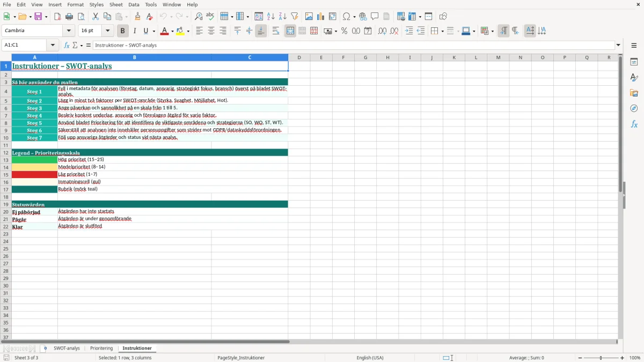The height and width of the screenshot is (362, 644).
Task: Toggle Merge and Center Cells
Action: coord(290,31)
